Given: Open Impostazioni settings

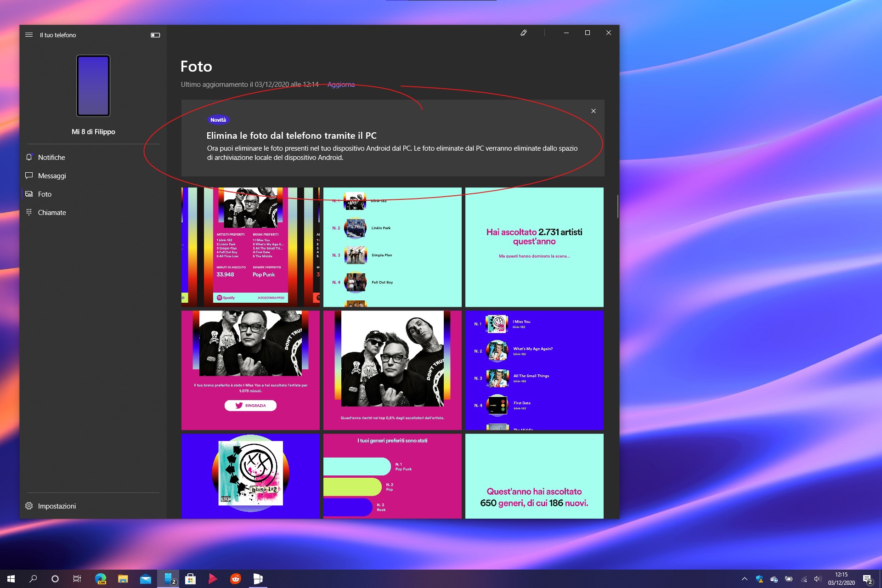Looking at the screenshot, I should 93,506.
